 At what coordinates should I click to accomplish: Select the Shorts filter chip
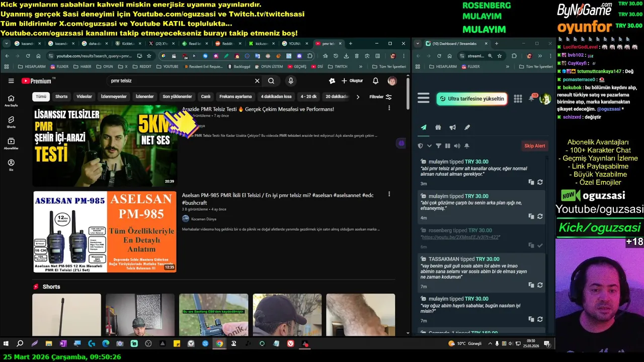click(61, 97)
